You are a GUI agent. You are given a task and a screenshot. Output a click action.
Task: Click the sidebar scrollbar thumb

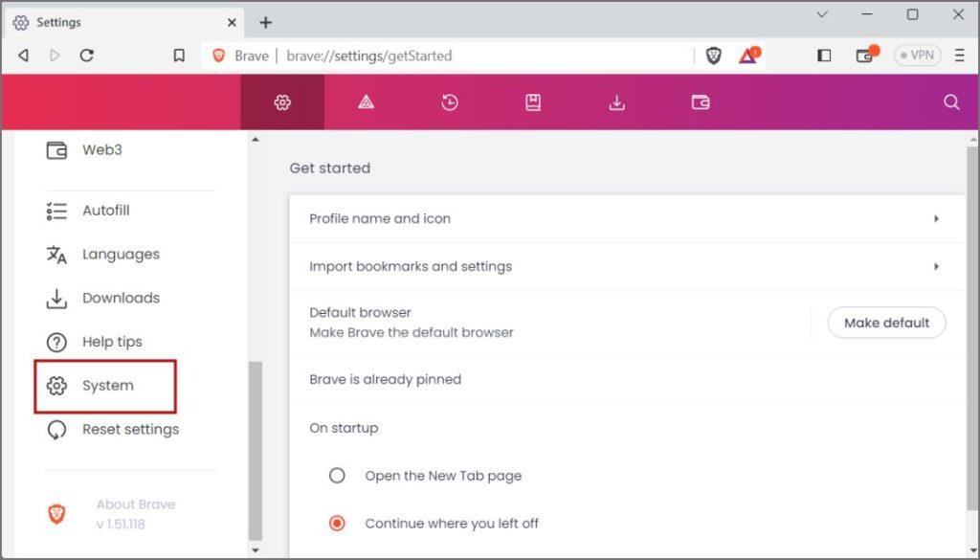tap(255, 451)
